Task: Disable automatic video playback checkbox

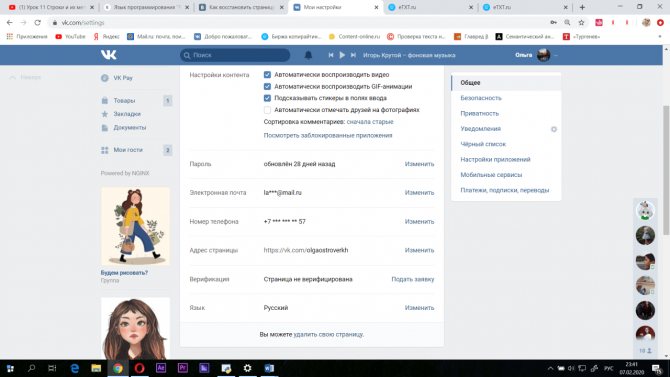Action: [x=267, y=75]
